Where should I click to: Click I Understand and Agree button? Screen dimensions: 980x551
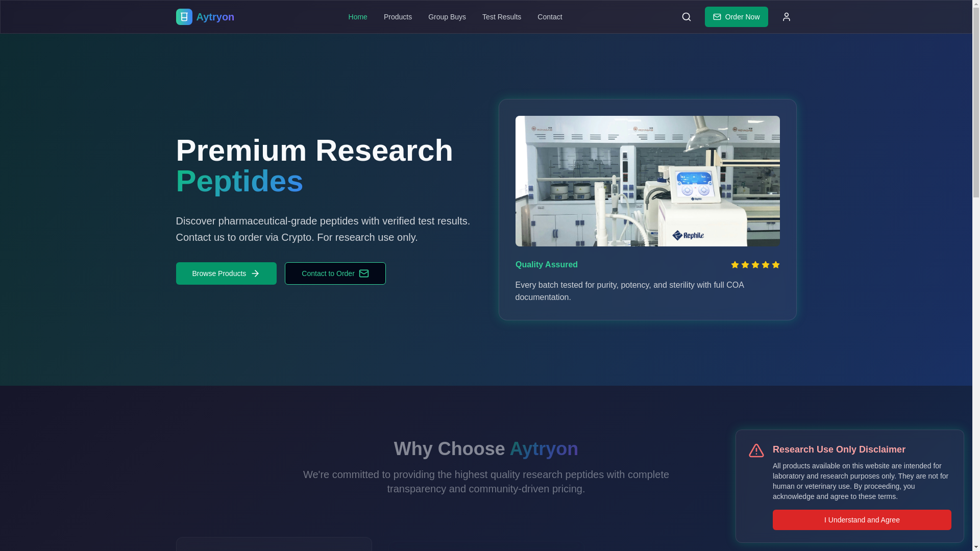tap(862, 520)
